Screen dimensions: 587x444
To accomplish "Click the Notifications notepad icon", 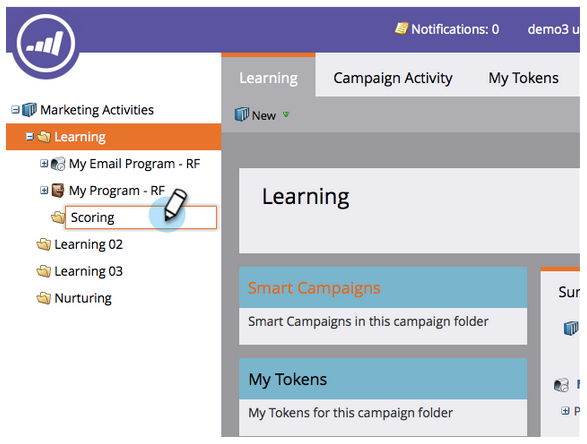I will coord(401,28).
